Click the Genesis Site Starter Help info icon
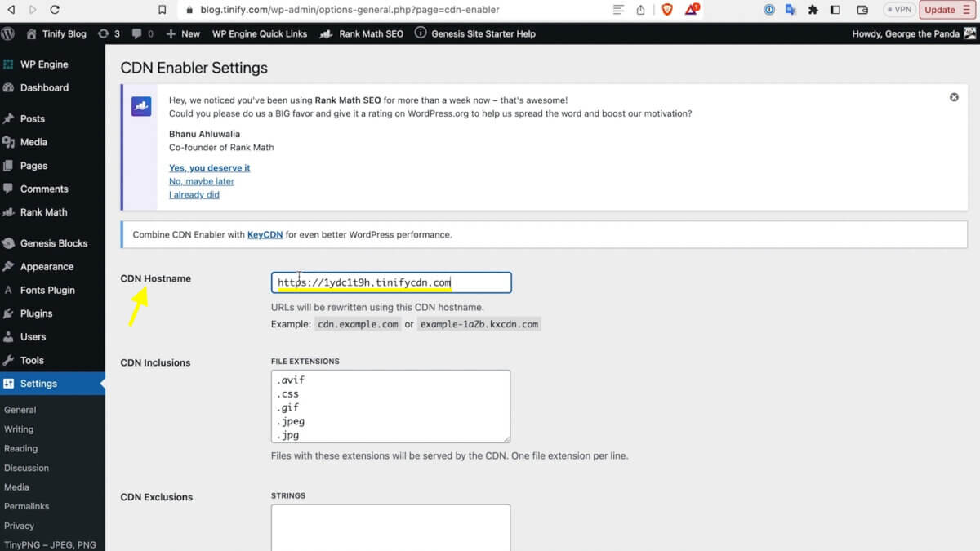 [x=420, y=34]
